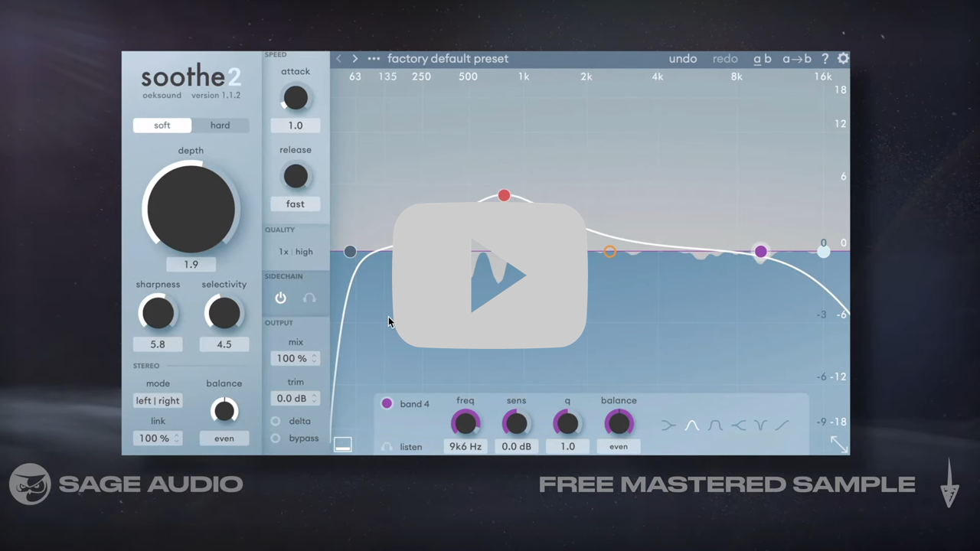Viewport: 980px width, 551px height.
Task: Click the sens value field 0.0 dB
Action: coord(516,446)
